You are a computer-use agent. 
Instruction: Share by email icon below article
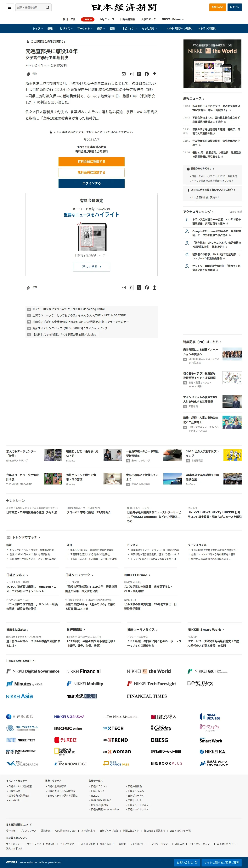tap(123, 287)
